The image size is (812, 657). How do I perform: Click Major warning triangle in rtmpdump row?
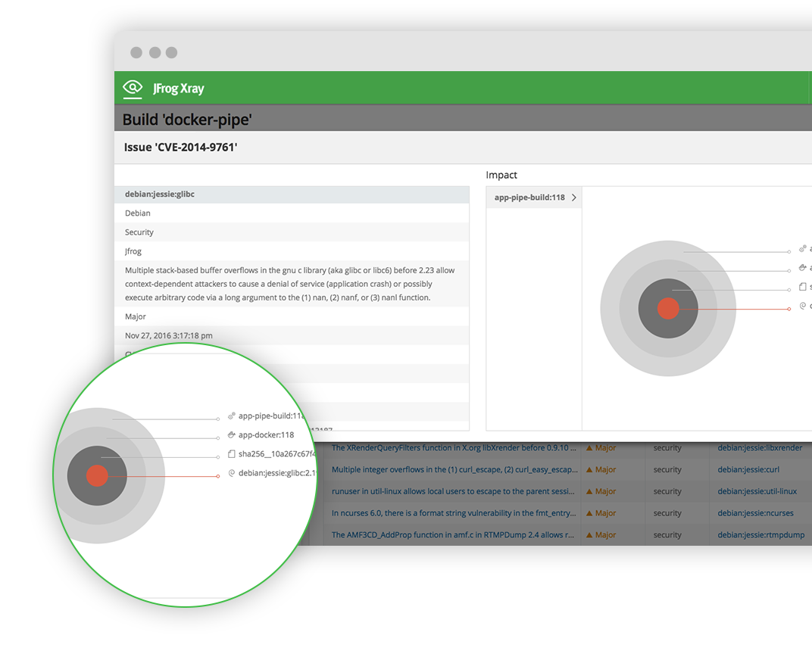click(x=589, y=535)
